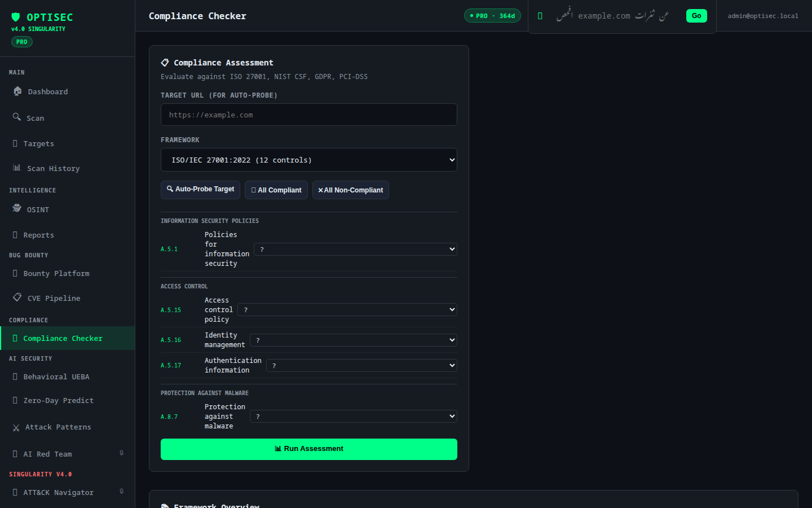Expand the A.5.16 identity management dropdown

click(x=354, y=340)
